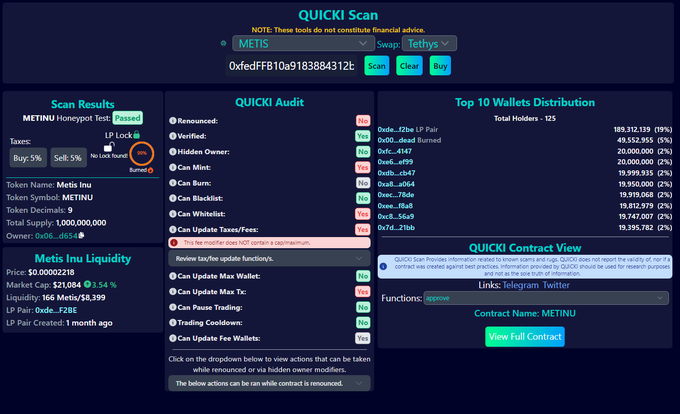Click the Market Cap $21,084 value
Viewport: 680px width, 414px height.
click(67, 285)
